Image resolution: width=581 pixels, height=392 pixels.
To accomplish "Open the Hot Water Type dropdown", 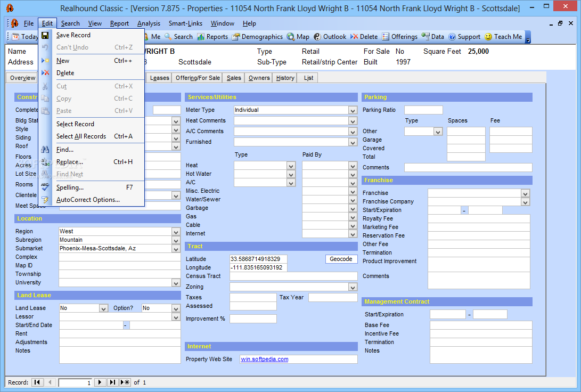I will coord(291,175).
